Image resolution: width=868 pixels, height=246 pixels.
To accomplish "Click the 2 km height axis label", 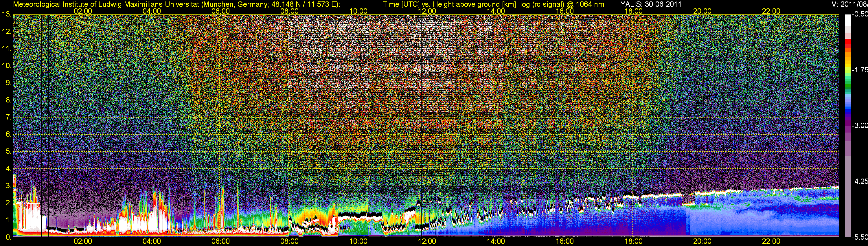I will point(8,203).
